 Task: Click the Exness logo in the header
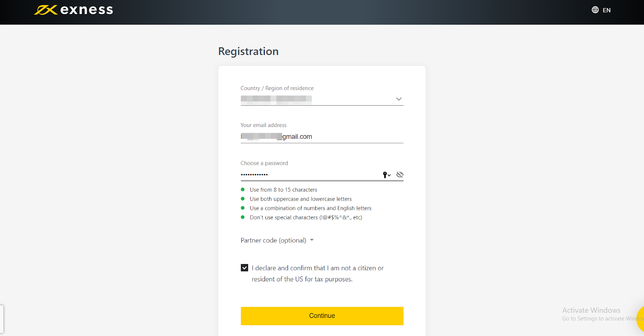74,10
